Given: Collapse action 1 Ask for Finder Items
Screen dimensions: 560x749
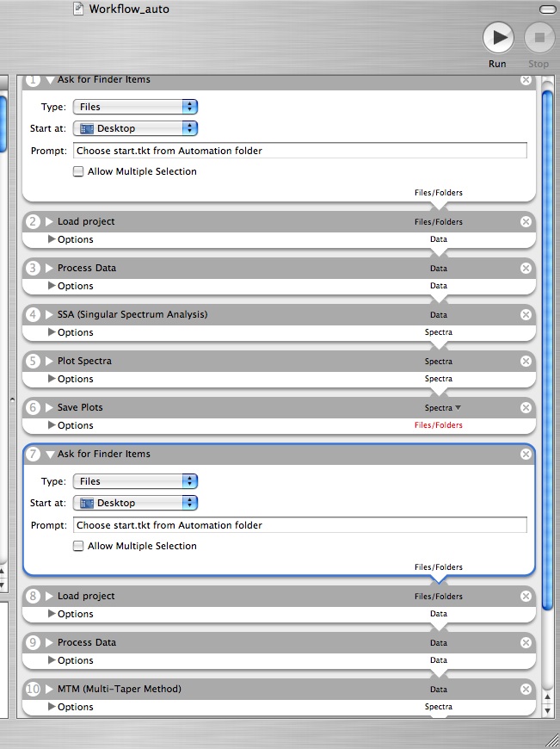Looking at the screenshot, I should tap(50, 80).
